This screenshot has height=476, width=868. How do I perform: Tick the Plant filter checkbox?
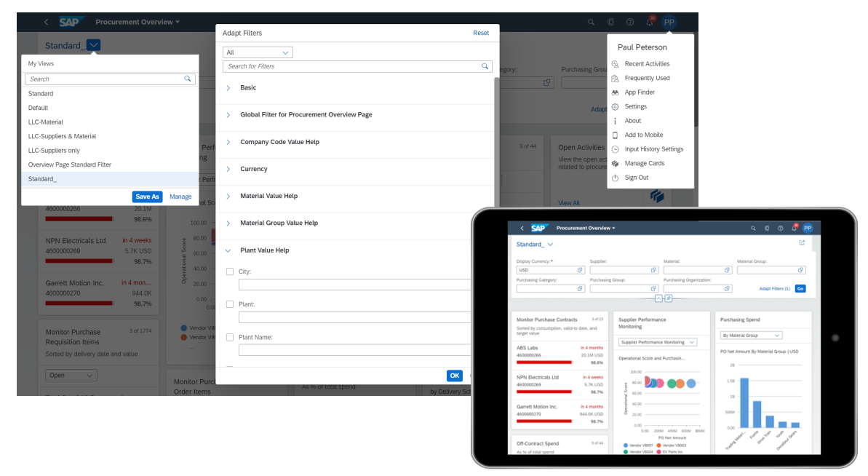click(x=230, y=304)
